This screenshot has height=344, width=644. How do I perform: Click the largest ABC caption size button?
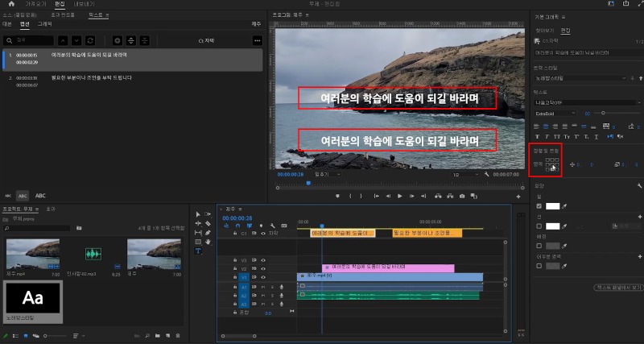coord(40,196)
